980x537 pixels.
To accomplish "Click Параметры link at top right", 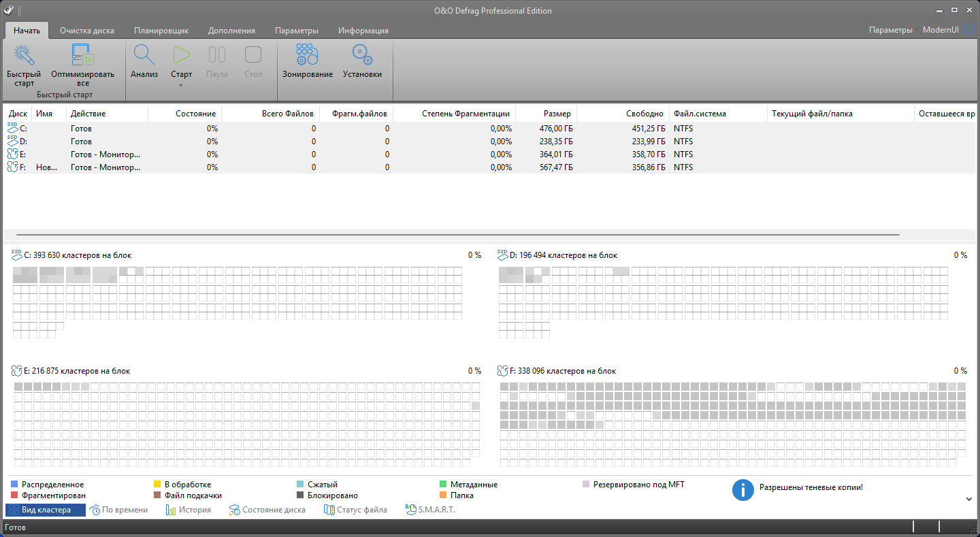I will pos(890,30).
